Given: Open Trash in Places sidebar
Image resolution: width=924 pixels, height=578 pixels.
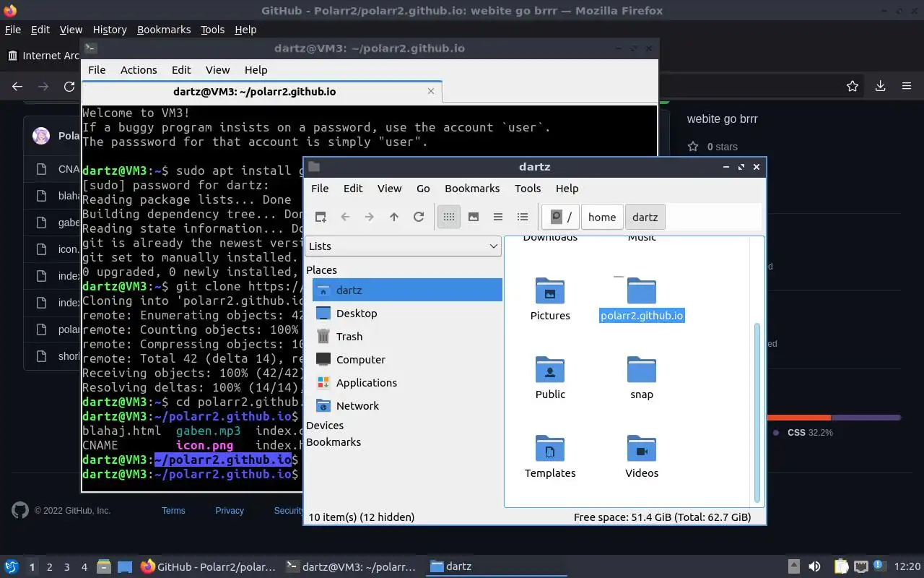Looking at the screenshot, I should (x=407, y=337).
